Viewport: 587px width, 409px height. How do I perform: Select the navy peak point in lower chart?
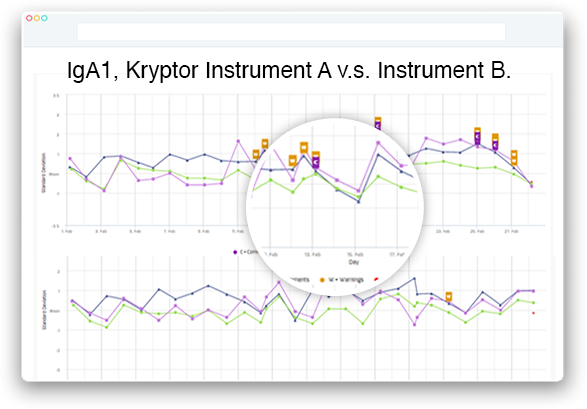414,278
